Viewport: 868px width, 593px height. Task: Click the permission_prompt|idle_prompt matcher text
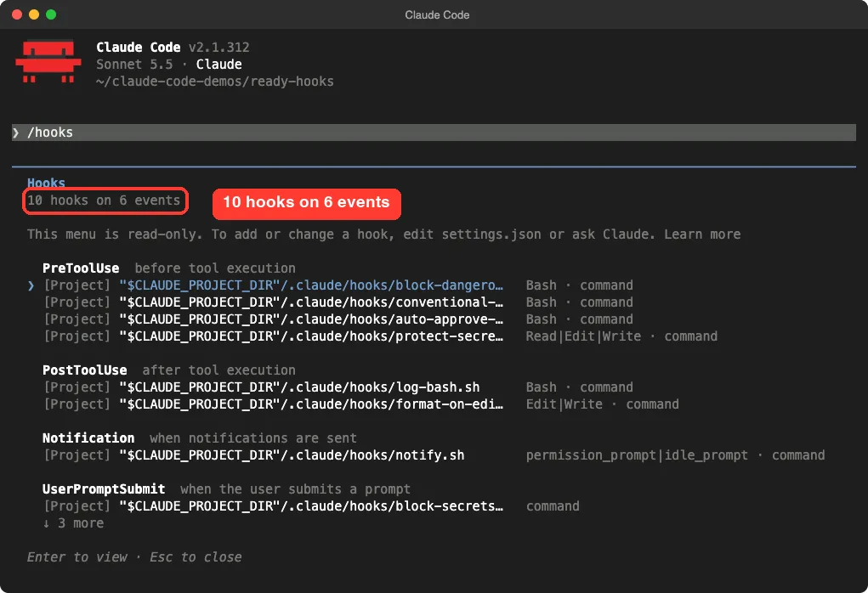637,455
